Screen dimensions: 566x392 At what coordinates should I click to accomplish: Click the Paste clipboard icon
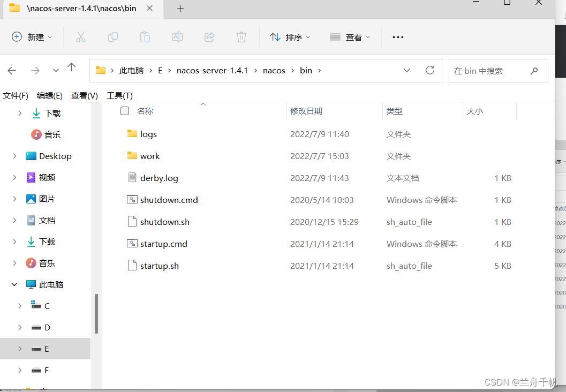[145, 37]
